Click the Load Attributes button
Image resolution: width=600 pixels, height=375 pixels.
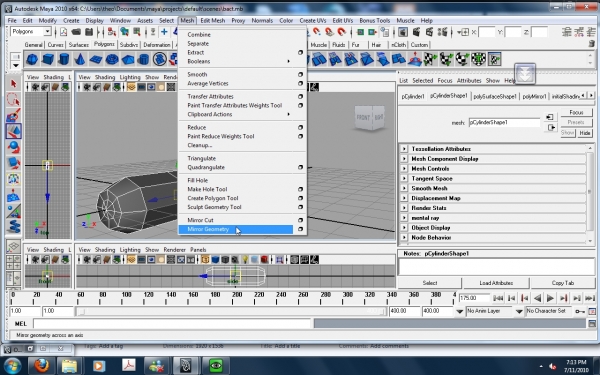click(x=496, y=283)
